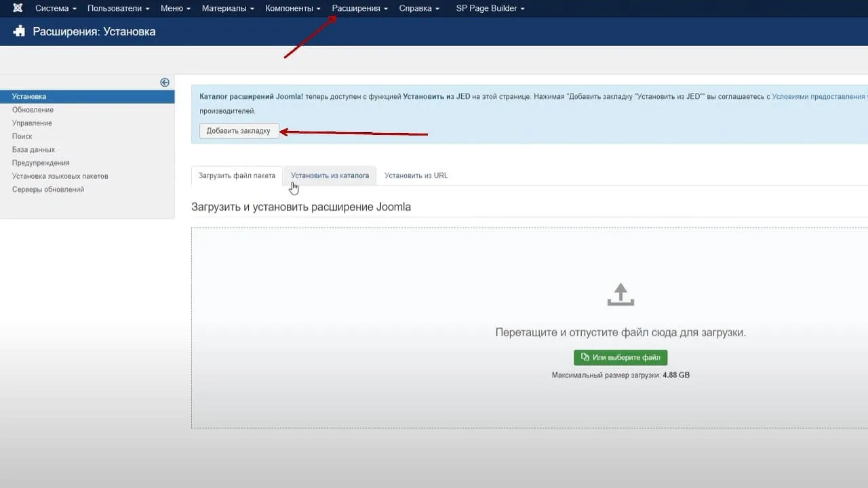868x488 pixels.
Task: Open the Справка menu
Action: (x=419, y=8)
